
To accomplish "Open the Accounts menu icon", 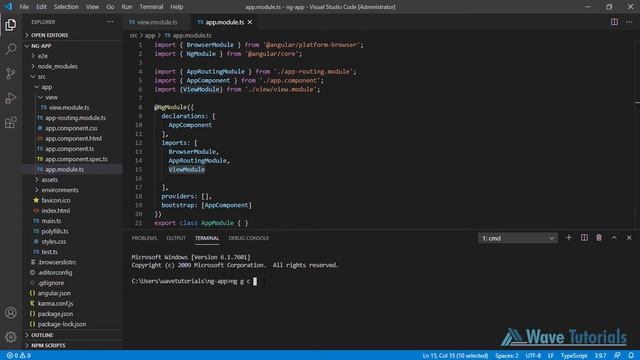I will (x=11, y=313).
